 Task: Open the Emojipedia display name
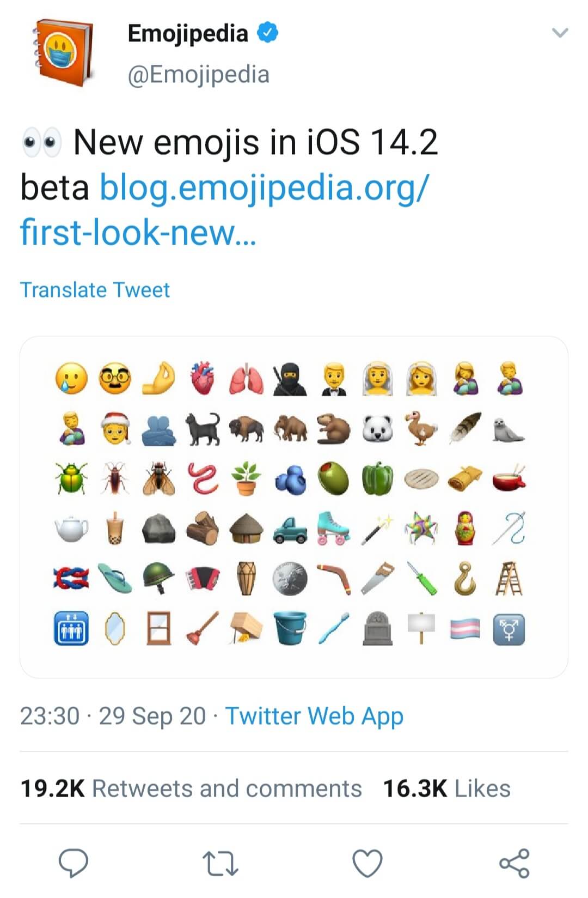point(187,33)
